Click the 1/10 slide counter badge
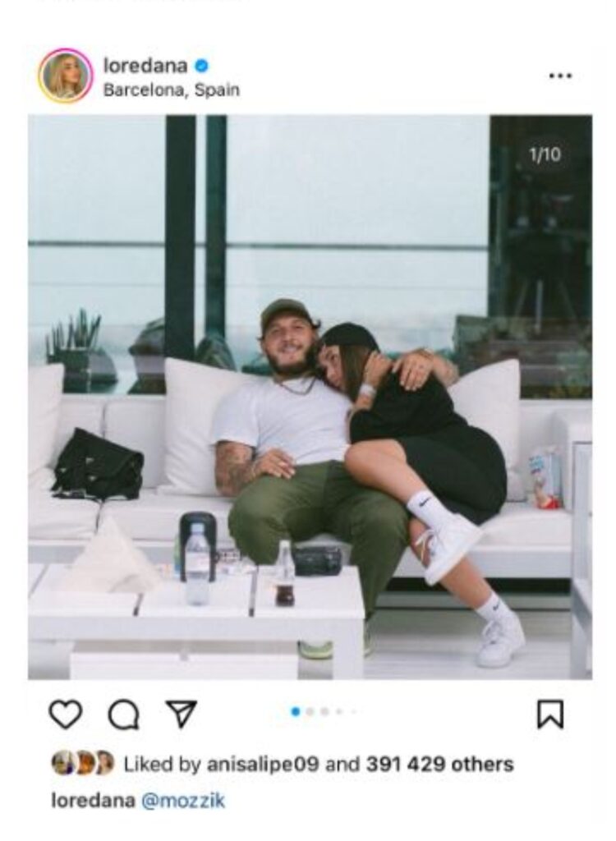Viewport: 616px width, 841px height. [x=545, y=155]
